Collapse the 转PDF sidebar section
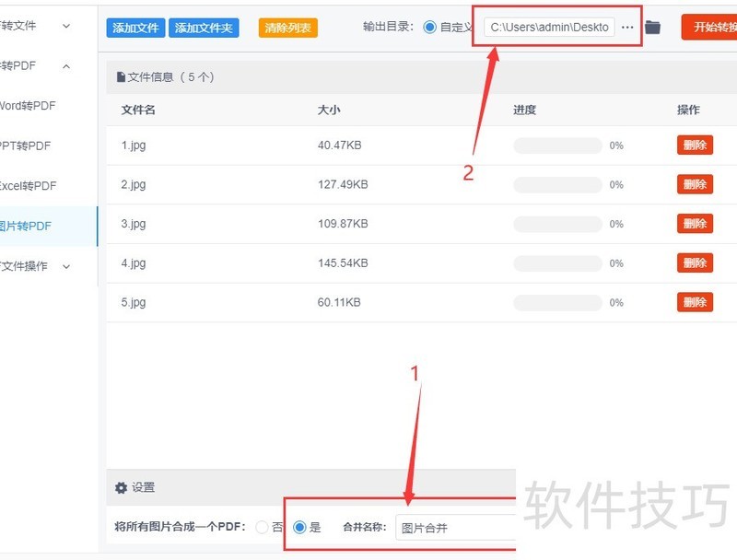 coord(37,65)
